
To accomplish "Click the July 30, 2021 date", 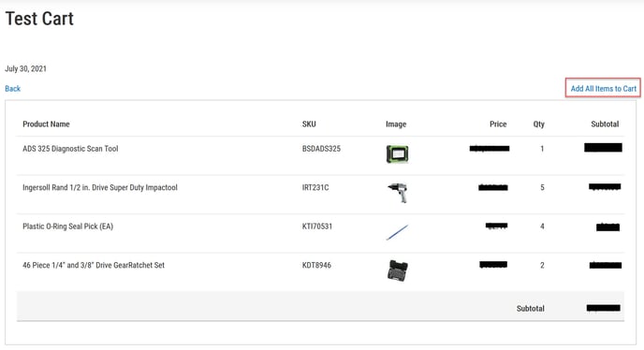I will coord(25,68).
